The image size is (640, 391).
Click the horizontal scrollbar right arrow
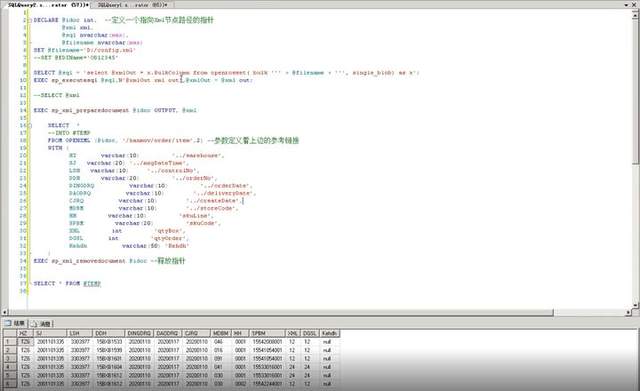629,312
